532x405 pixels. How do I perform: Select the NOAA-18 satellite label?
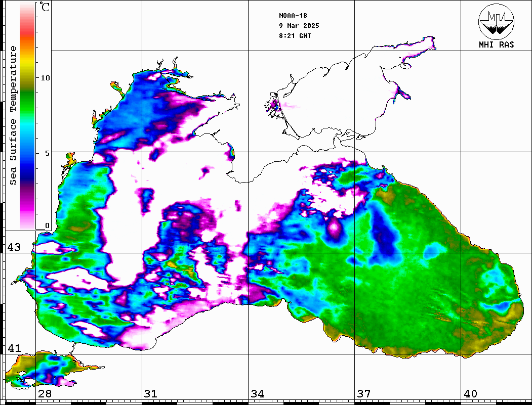point(293,15)
